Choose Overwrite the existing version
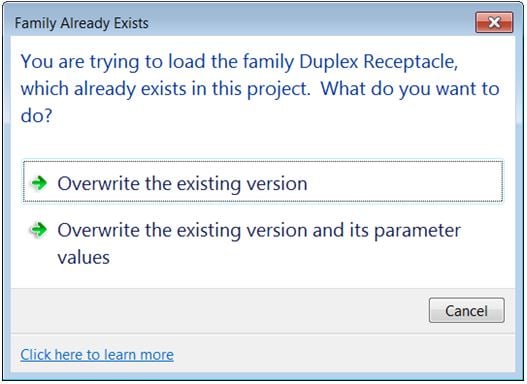Screen dimensions: 527x384 (263, 182)
